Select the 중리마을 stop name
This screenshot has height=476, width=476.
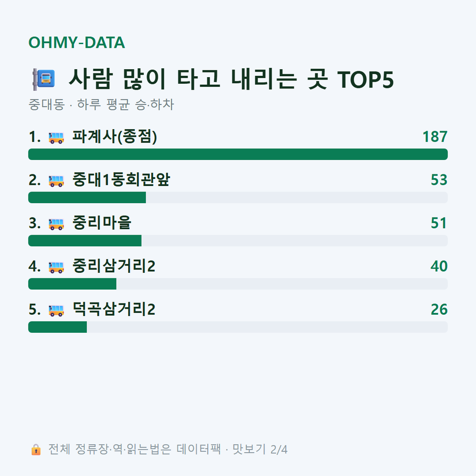[x=102, y=223]
